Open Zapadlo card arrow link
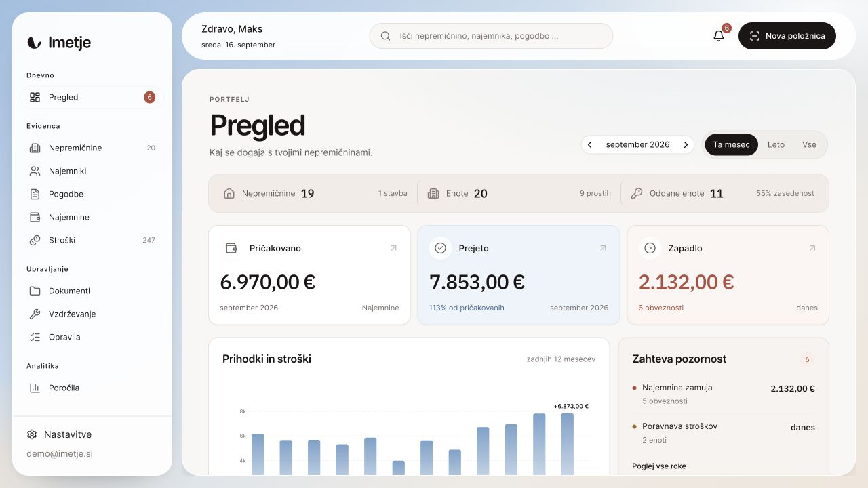This screenshot has height=488, width=868. click(812, 248)
